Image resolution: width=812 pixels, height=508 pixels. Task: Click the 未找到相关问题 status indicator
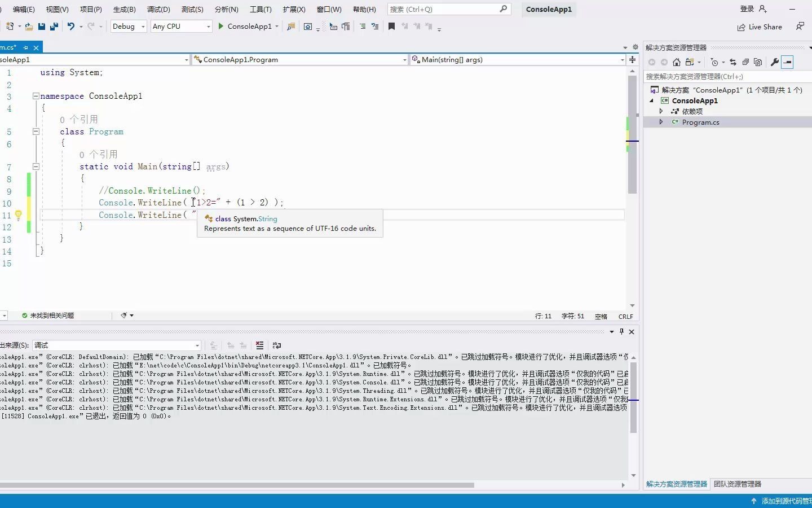coord(47,316)
